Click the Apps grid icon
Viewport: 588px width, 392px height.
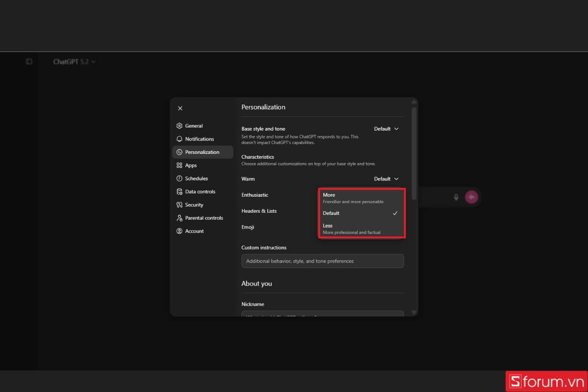tap(179, 166)
